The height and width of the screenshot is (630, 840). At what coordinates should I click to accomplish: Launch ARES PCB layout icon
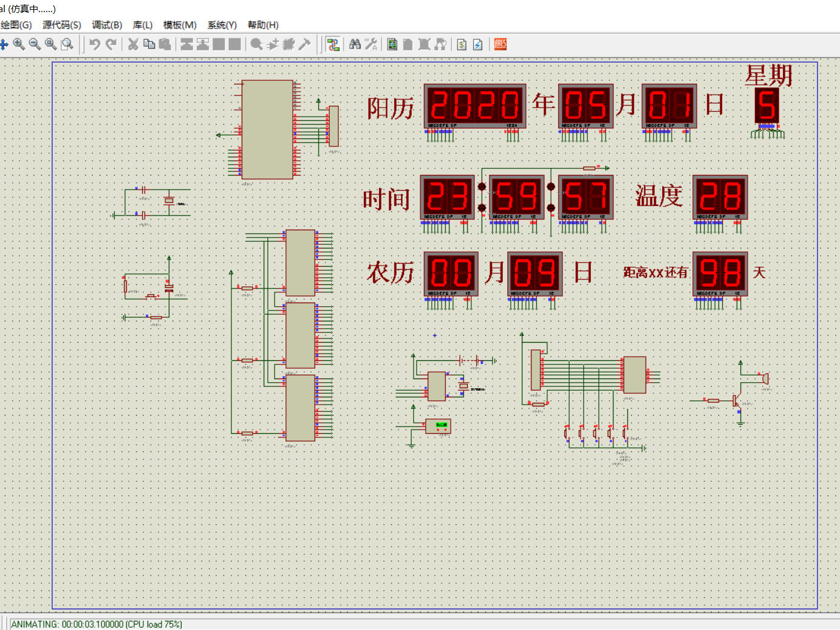click(500, 44)
